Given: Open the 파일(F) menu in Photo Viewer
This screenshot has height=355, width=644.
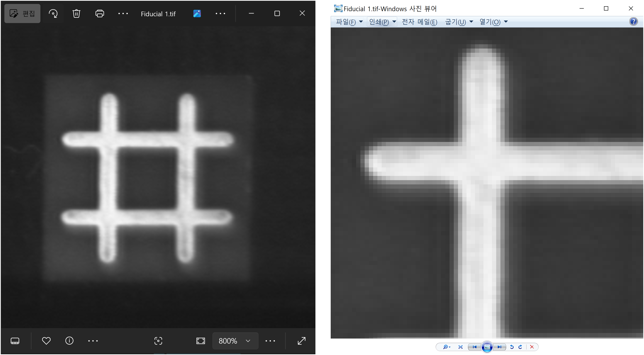Looking at the screenshot, I should tap(349, 22).
